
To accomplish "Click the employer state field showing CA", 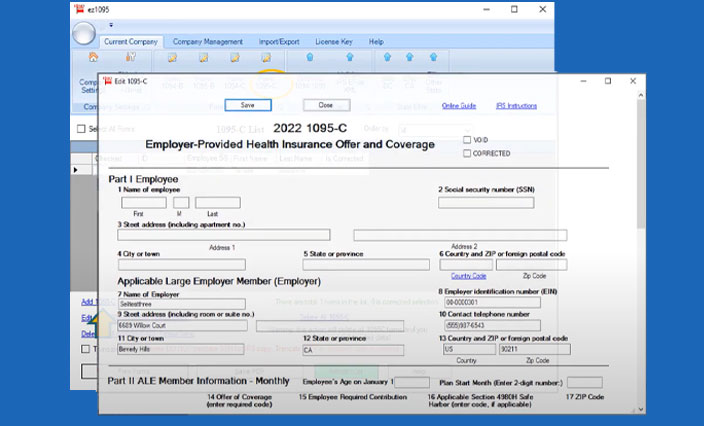I will pos(353,350).
